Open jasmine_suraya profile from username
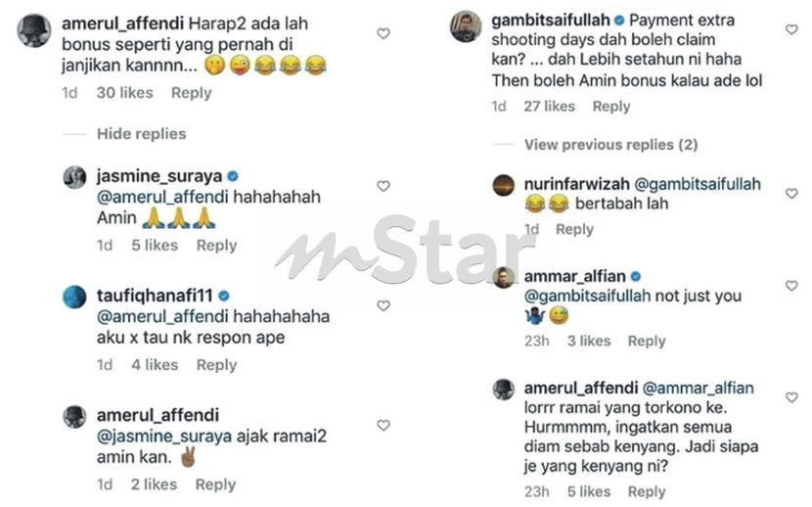The width and height of the screenshot is (812, 507). click(x=159, y=176)
